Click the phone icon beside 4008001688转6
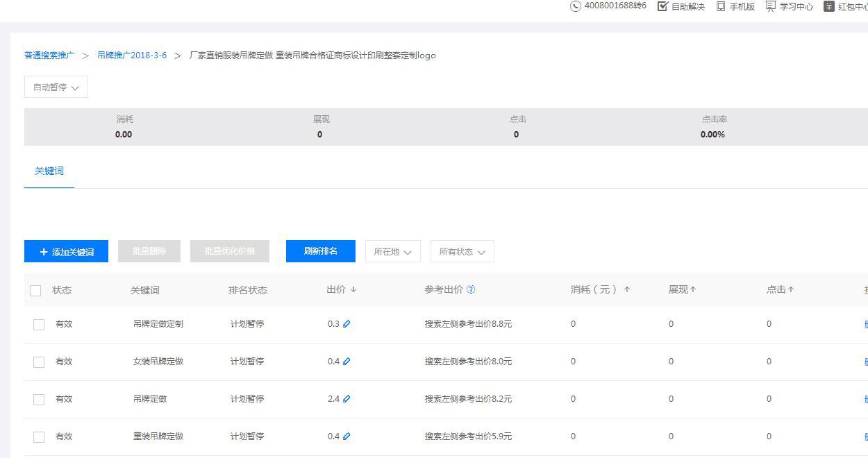Screen dimensions: 868x458 tap(575, 7)
